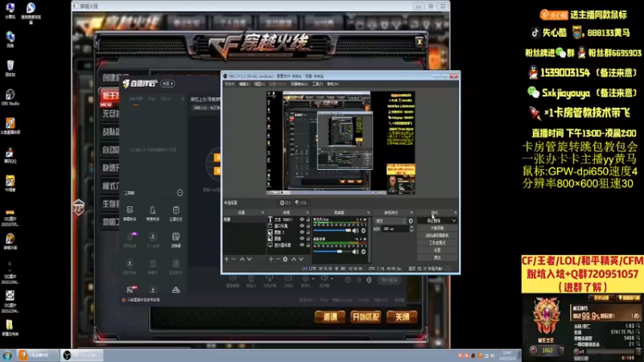Remove the selected source in OBS
This screenshot has height=362, width=644.
278,259
